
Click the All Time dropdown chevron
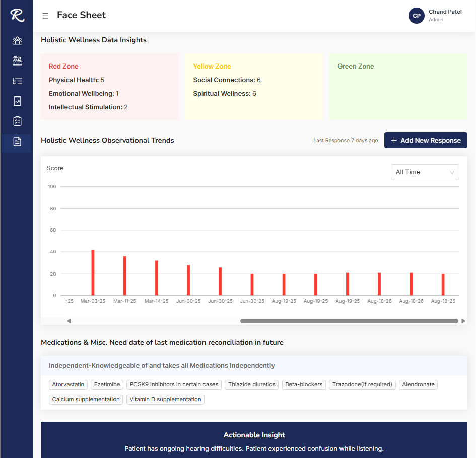(452, 172)
